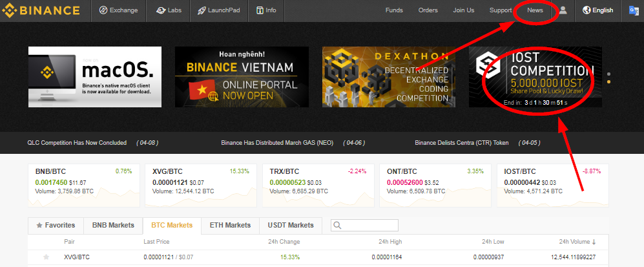Open the Exchange menu

[x=119, y=10]
